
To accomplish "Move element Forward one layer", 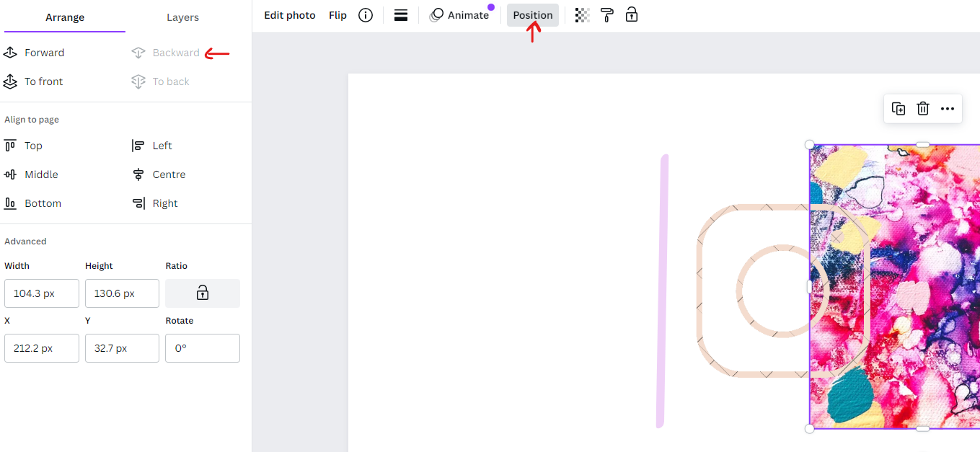I will 34,53.
